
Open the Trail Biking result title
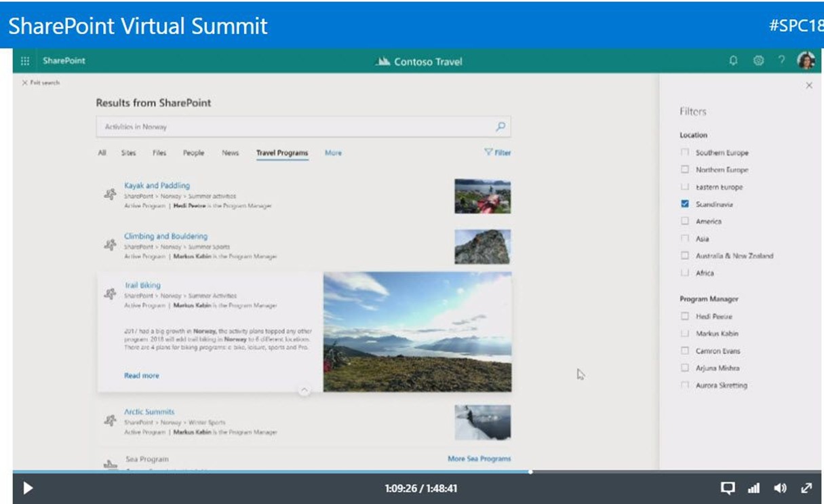pyautogui.click(x=142, y=286)
